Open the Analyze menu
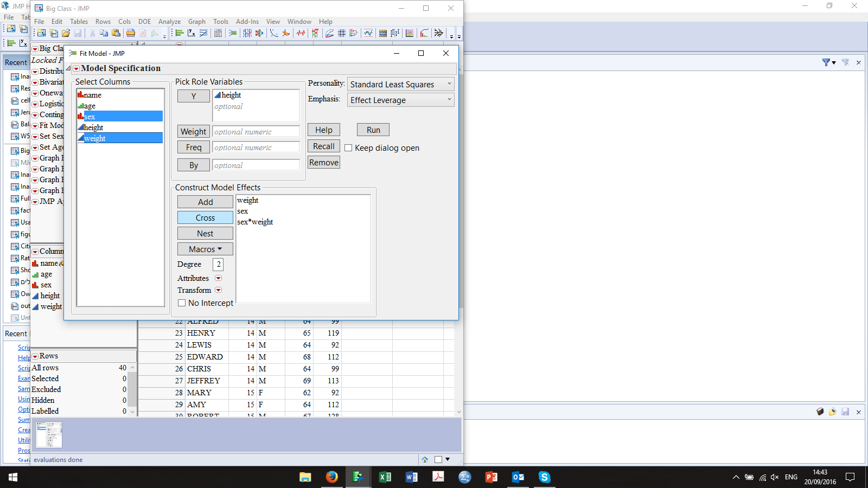 point(169,22)
